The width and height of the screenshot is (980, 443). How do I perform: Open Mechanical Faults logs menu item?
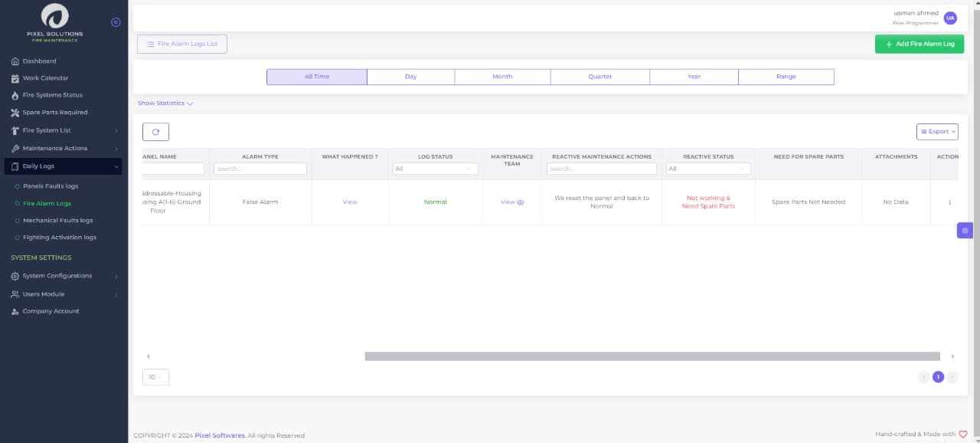[57, 221]
